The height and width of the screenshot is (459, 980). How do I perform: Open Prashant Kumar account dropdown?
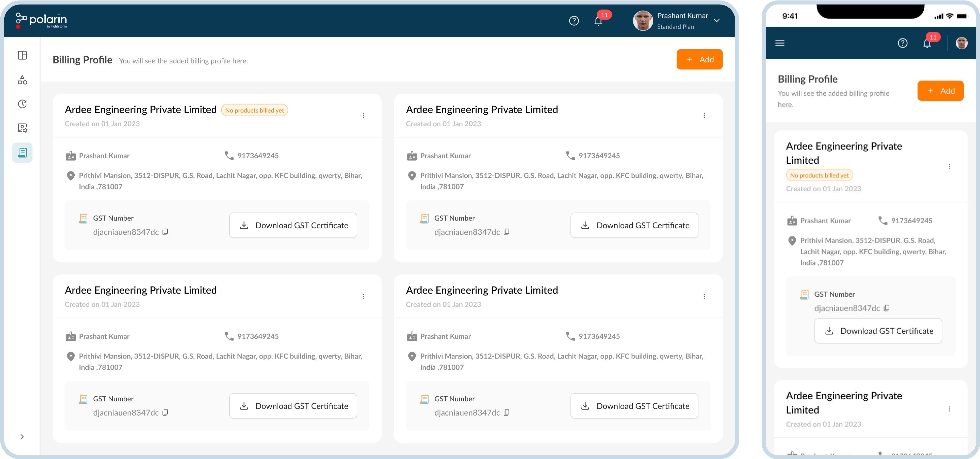716,21
